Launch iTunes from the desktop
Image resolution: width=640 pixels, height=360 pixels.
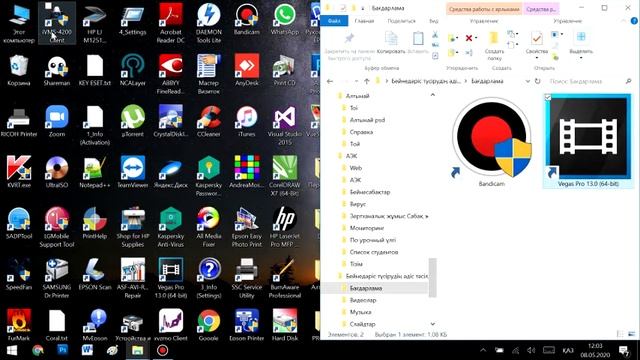(247, 121)
